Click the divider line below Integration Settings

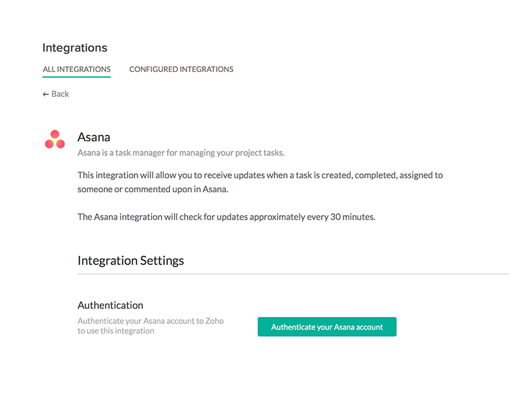pyautogui.click(x=293, y=274)
